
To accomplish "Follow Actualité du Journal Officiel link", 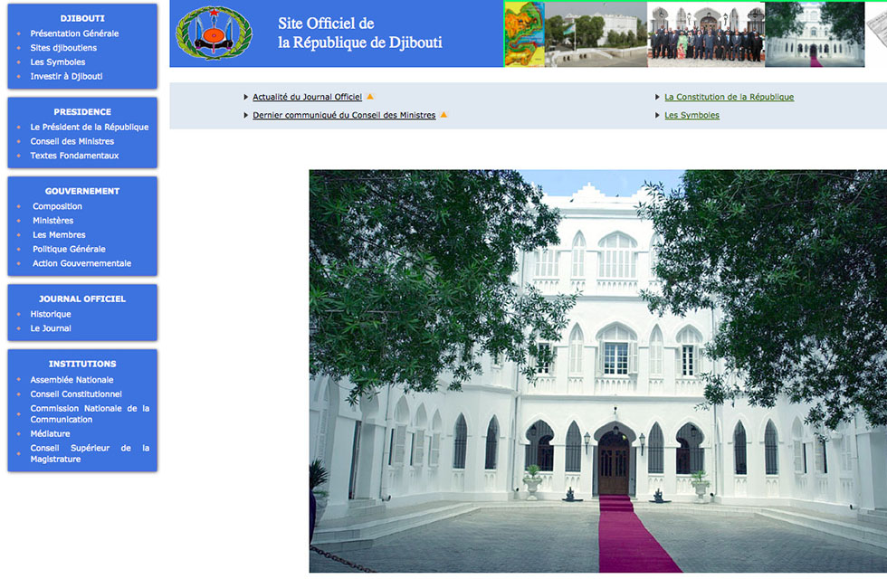I will [x=307, y=97].
